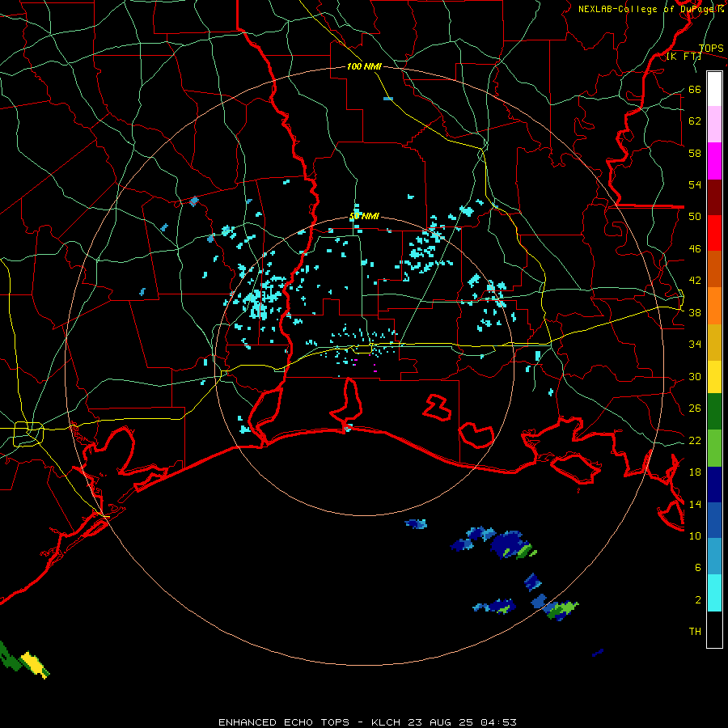The height and width of the screenshot is (728, 728).
Task: Click the bright yellow legend swatch
Action: click(714, 377)
